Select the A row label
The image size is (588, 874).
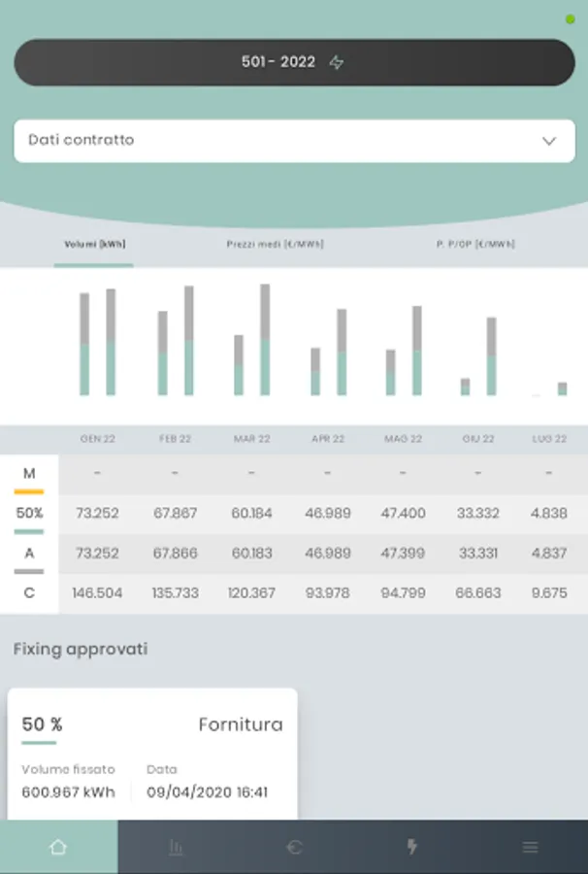click(x=29, y=554)
